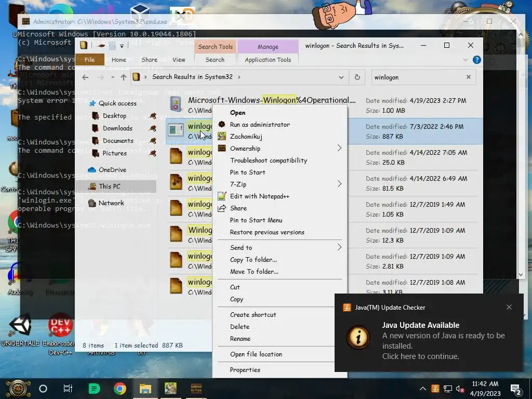This screenshot has height=399, width=532.
Task: Open Chrome from the taskbar
Action: [120, 389]
